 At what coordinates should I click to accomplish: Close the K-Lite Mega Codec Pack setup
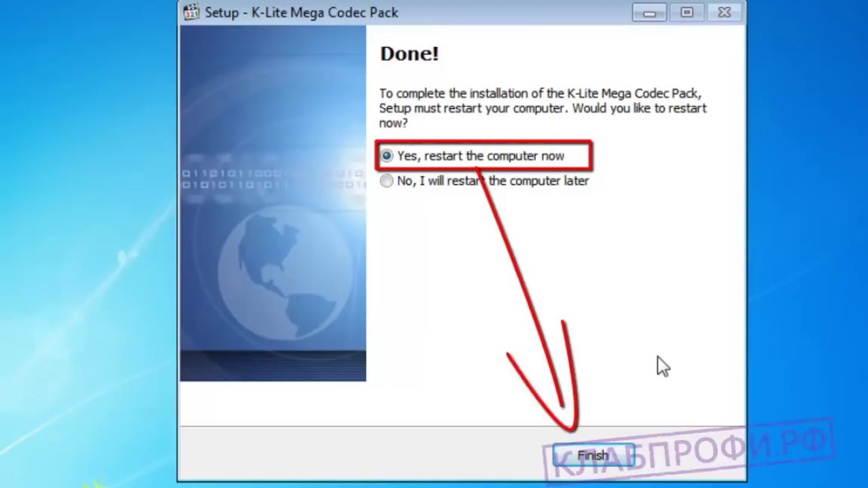click(x=724, y=12)
